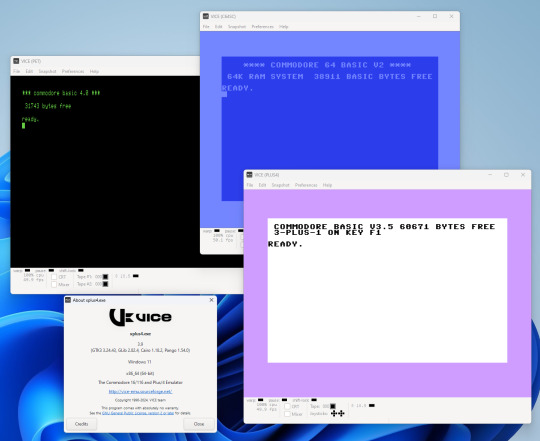Open Edit menu in the PLUS4 window
Image resolution: width=540 pixels, height=441 pixels.
click(262, 185)
